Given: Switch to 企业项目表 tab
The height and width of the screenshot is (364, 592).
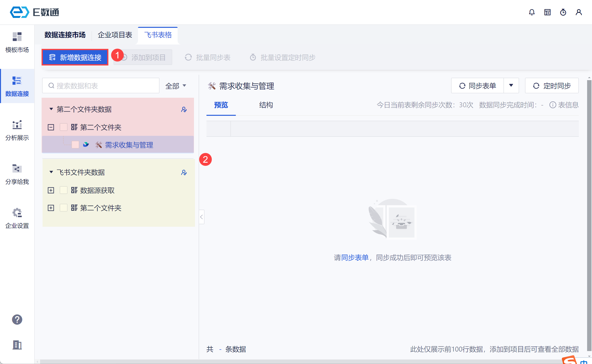Looking at the screenshot, I should [x=115, y=35].
